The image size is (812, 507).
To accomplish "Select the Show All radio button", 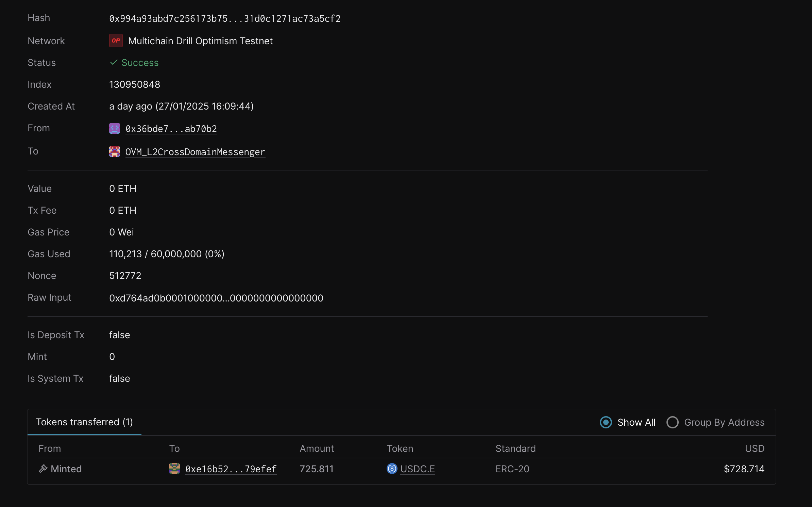I will 606,422.
